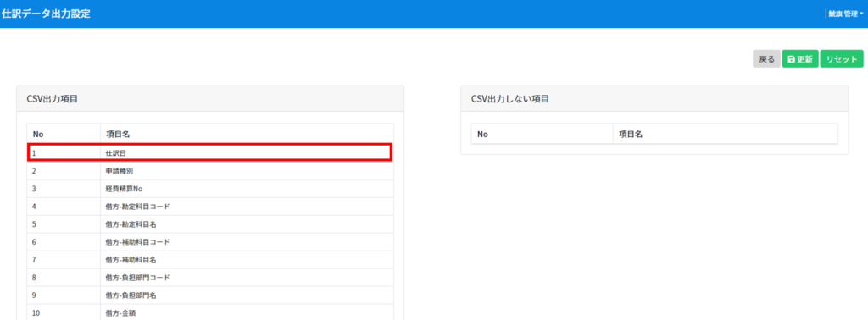Click the CSV出力項目 panel header

tap(210, 99)
